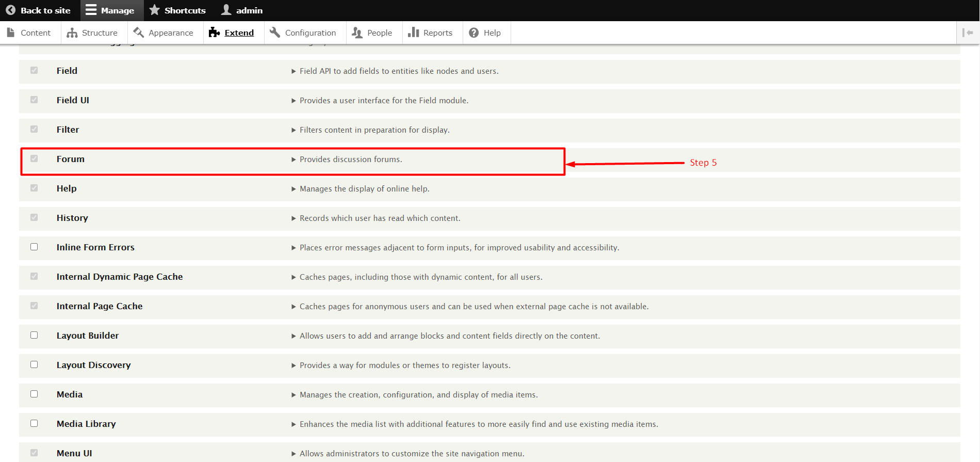Image resolution: width=980 pixels, height=462 pixels.
Task: Click the Back to site arrow icon
Action: point(10,10)
